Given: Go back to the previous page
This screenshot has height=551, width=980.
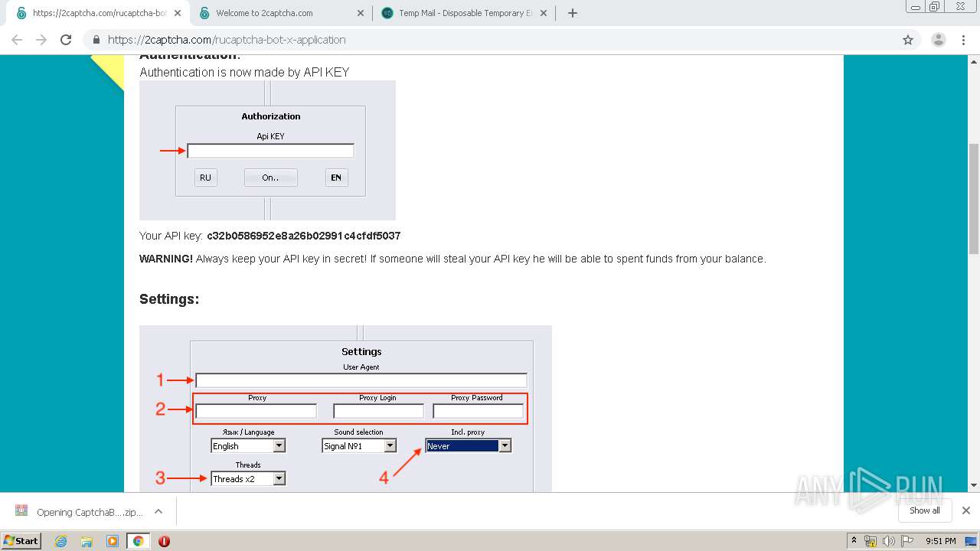Looking at the screenshot, I should coord(17,40).
